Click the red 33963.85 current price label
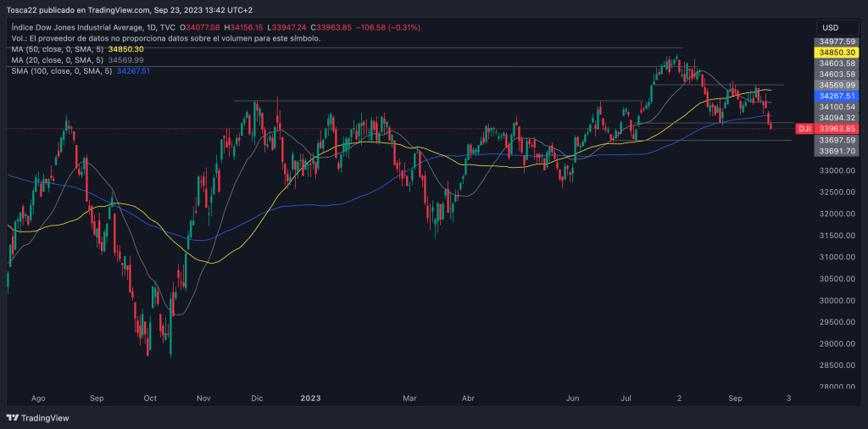Viewport: 868px width, 429px height. click(x=837, y=129)
